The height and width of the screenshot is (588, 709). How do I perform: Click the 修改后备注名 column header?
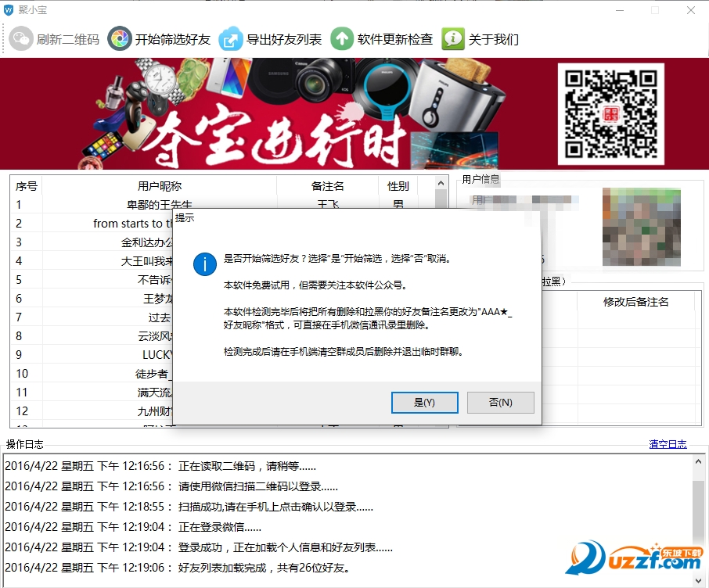tap(635, 302)
